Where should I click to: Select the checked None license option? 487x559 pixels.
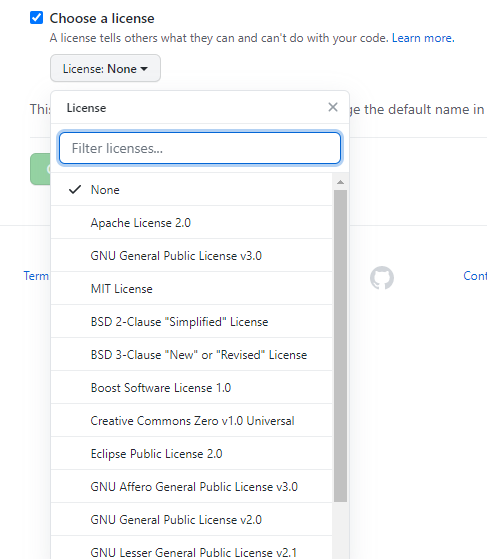(191, 190)
